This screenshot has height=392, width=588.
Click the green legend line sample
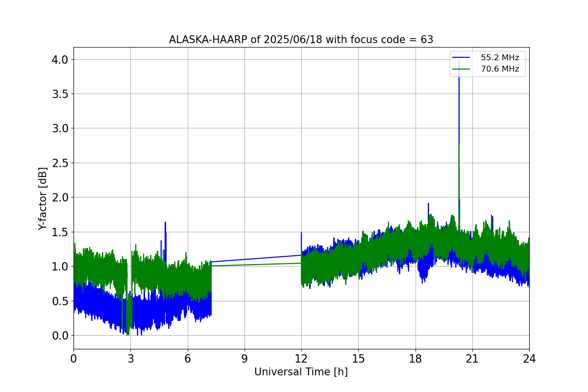pyautogui.click(x=462, y=69)
